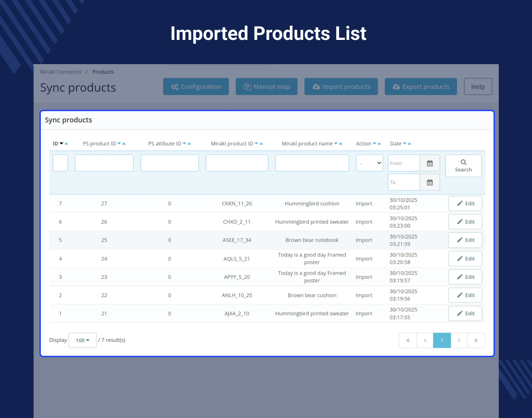Edit the CHXO_2_11 row

click(x=465, y=222)
